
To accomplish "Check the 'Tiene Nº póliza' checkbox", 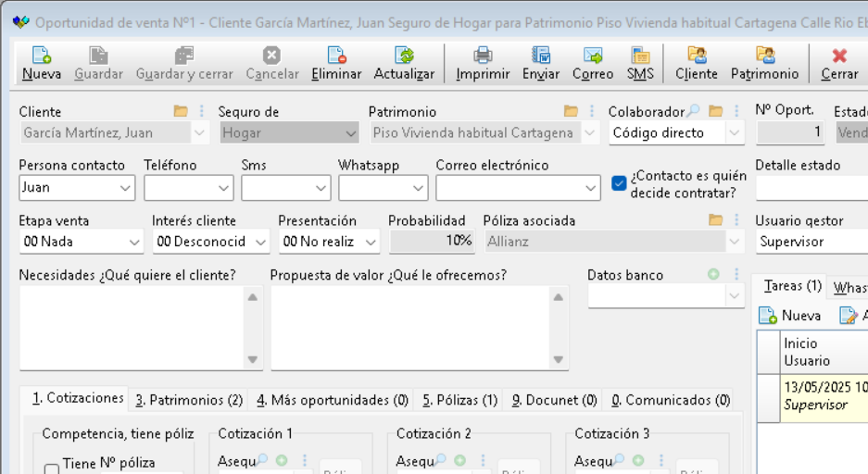I will click(53, 468).
